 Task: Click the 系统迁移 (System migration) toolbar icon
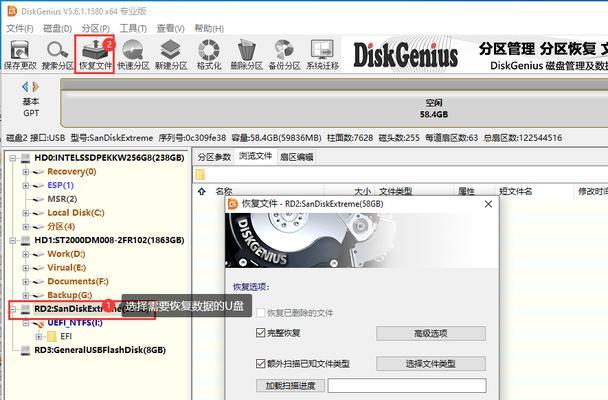[x=322, y=50]
